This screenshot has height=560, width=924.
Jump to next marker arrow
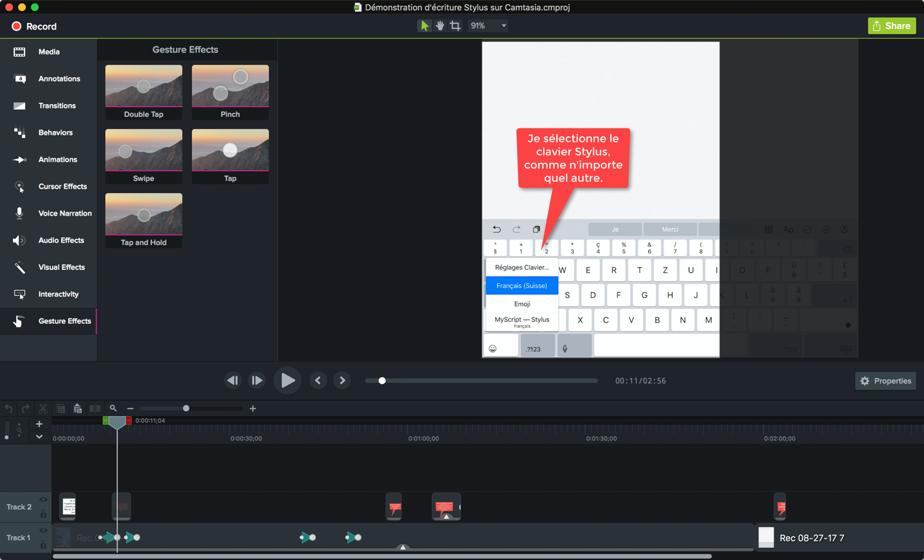[342, 381]
